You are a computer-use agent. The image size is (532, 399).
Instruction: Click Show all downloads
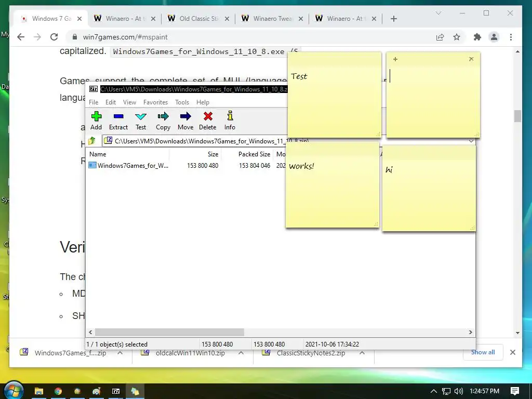tap(483, 352)
